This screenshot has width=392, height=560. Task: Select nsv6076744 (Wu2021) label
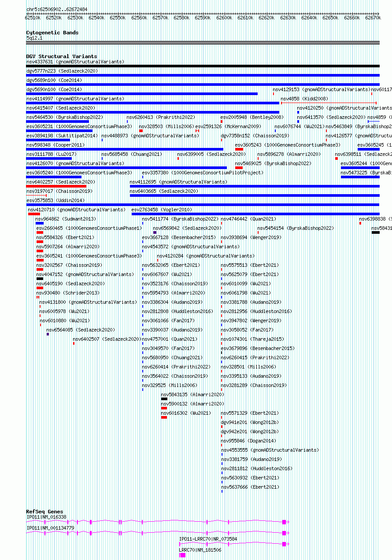click(299, 126)
